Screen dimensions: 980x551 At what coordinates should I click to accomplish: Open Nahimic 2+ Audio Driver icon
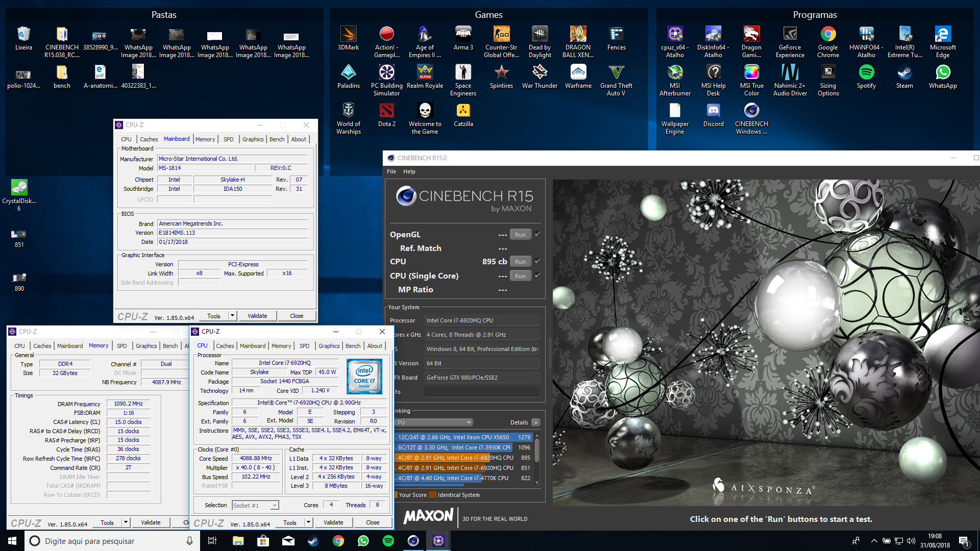(x=790, y=80)
